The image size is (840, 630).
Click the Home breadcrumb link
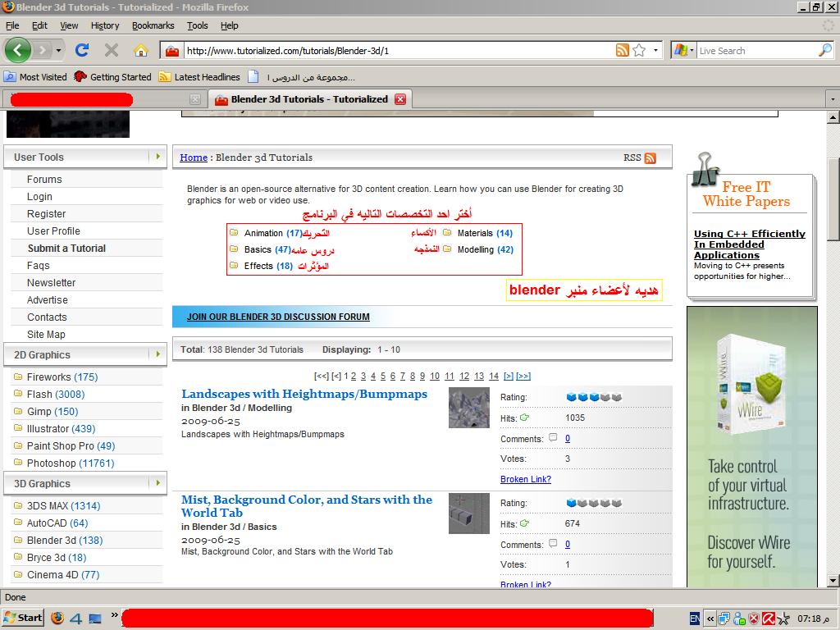click(x=194, y=157)
